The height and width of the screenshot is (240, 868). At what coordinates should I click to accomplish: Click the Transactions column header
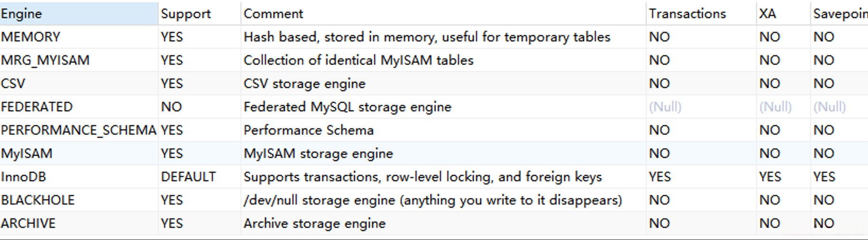[x=687, y=14]
